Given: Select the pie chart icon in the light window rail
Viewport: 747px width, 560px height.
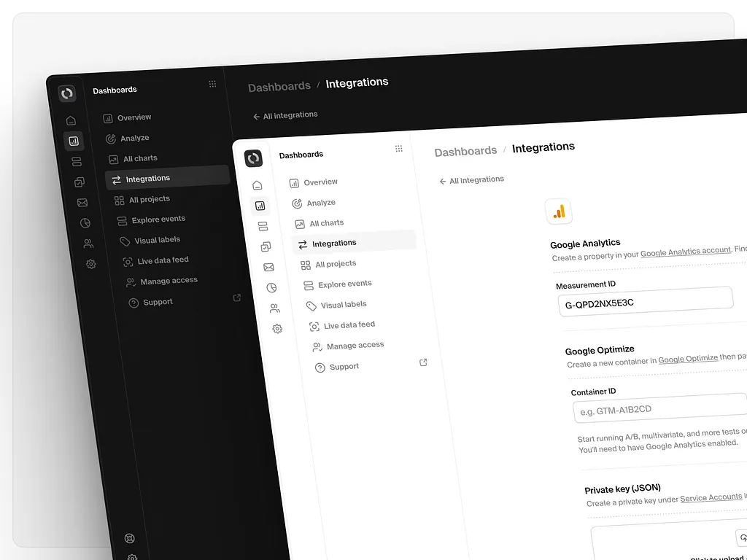Looking at the screenshot, I should pyautogui.click(x=271, y=288).
